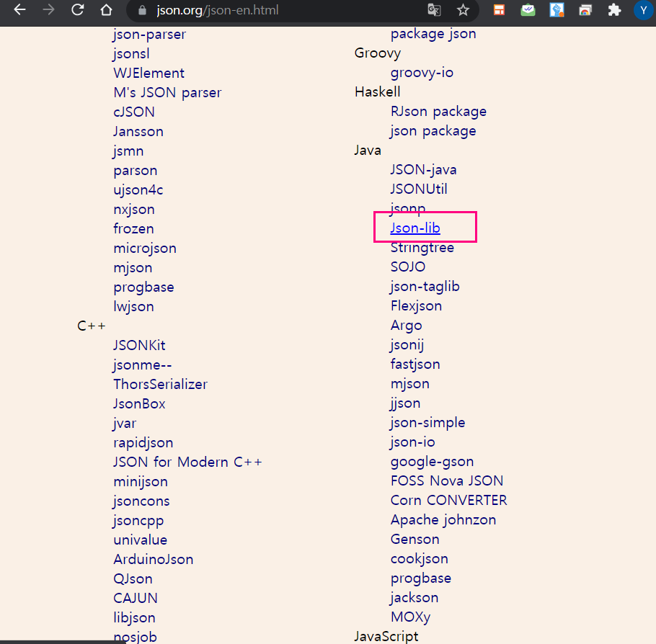Open the highlighted Json-lib link
The height and width of the screenshot is (644, 656).
(x=415, y=228)
